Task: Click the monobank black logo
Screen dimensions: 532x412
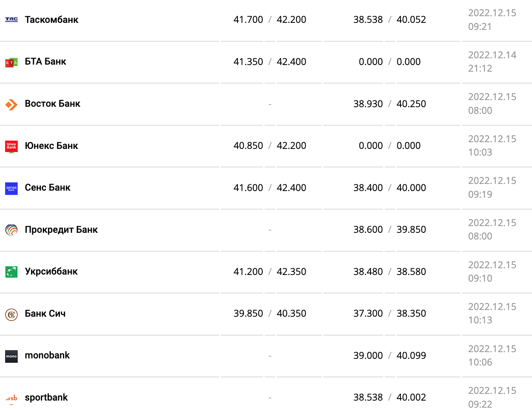Action: tap(11, 356)
